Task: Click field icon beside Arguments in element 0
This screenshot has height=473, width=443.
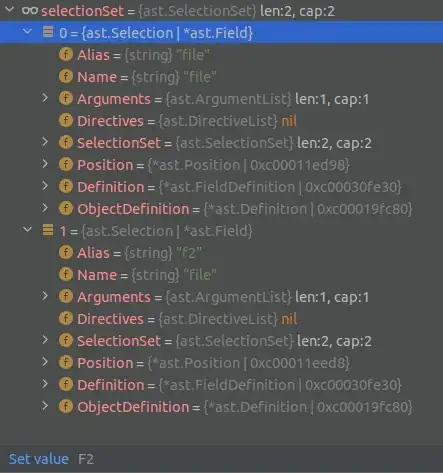Action: [x=66, y=98]
